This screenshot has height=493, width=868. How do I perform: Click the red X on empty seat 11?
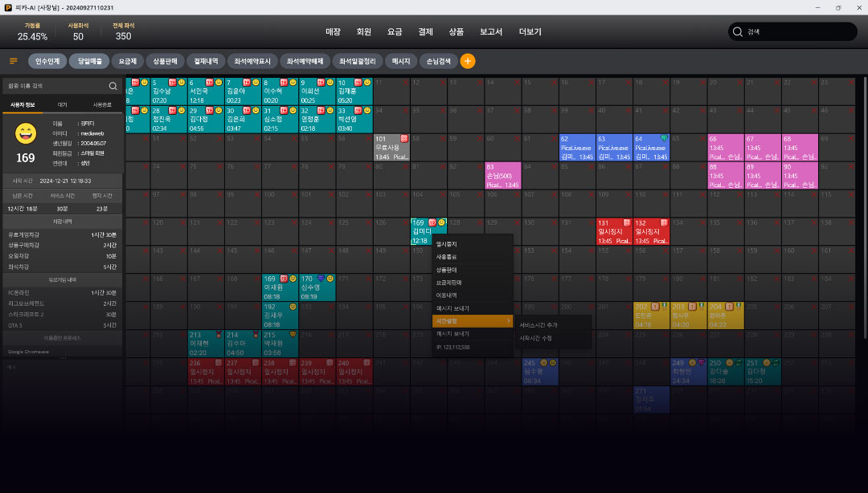[x=405, y=83]
